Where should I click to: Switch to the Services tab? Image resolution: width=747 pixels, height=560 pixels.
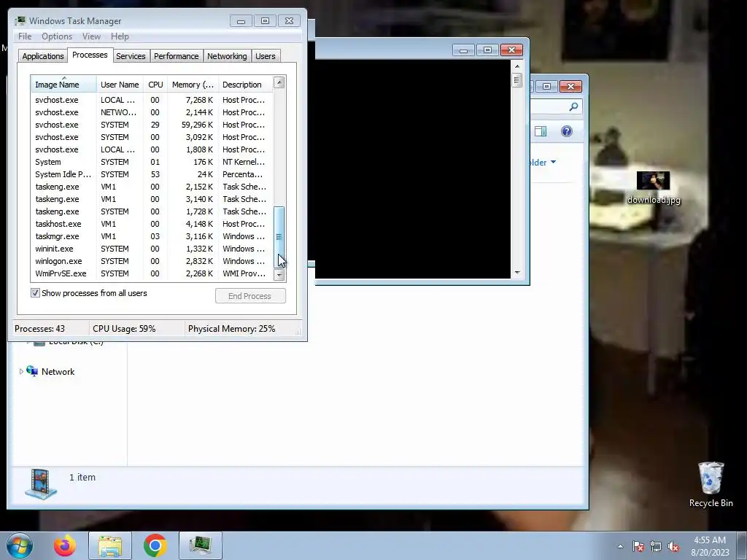tap(131, 56)
